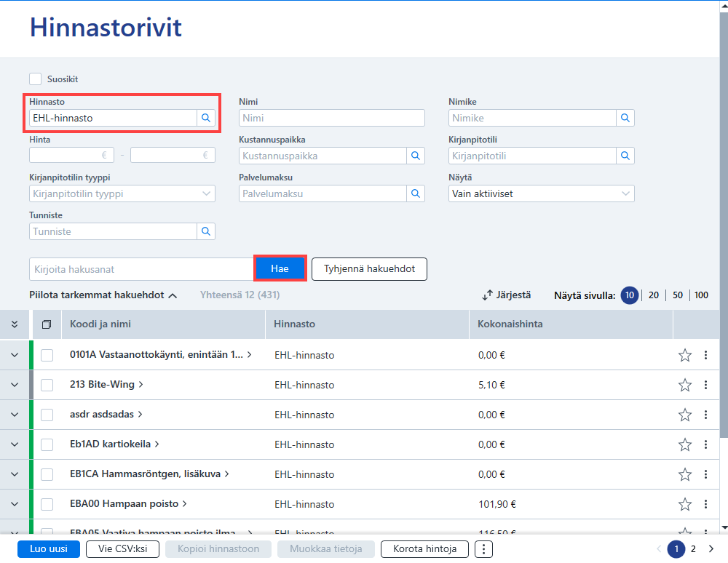Star the EBA00 Hampaan poisto row
This screenshot has width=728, height=563.
(685, 504)
